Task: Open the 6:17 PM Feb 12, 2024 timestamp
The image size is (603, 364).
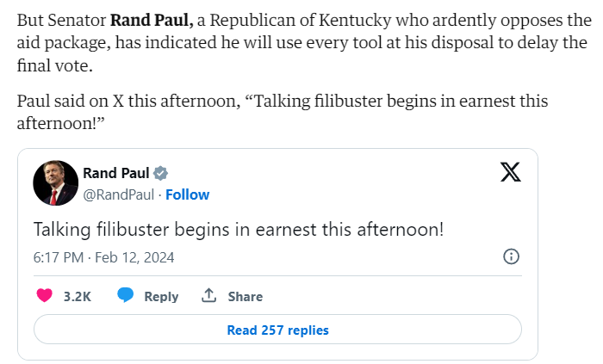Action: point(103,257)
